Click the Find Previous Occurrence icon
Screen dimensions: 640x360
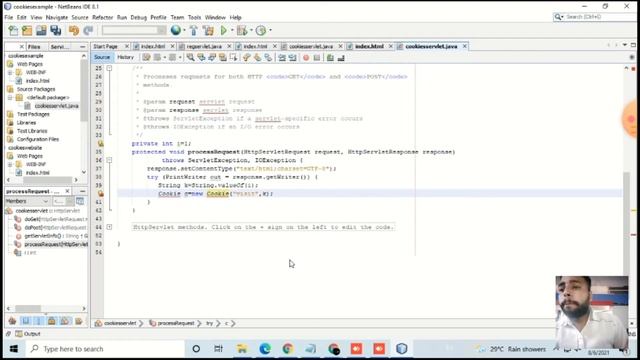pyautogui.click(x=201, y=58)
